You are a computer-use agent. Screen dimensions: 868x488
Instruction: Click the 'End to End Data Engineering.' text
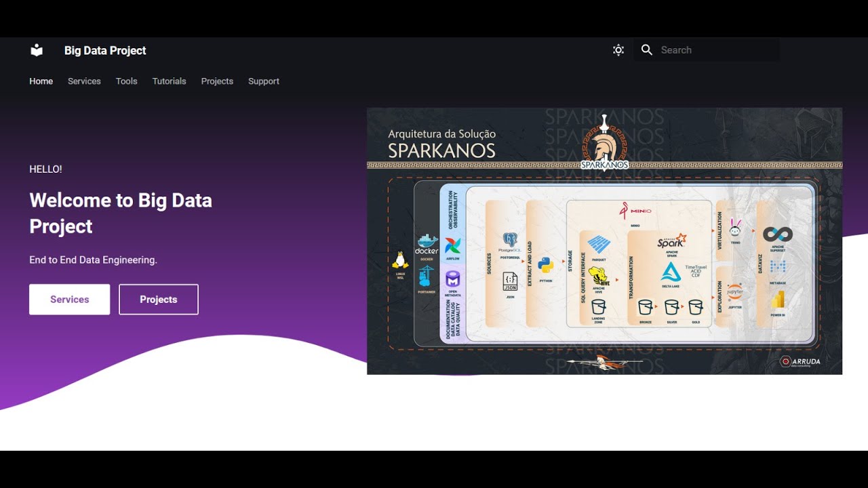coord(93,260)
